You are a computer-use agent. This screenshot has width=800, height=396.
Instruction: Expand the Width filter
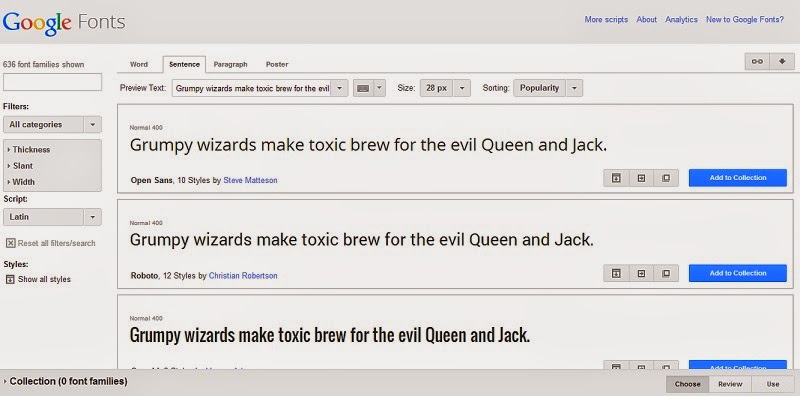tap(21, 182)
